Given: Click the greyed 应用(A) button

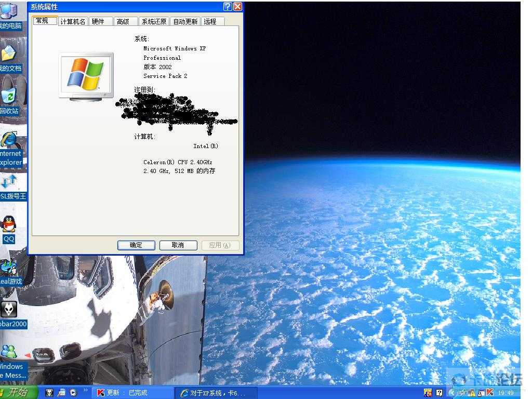Looking at the screenshot, I should pyautogui.click(x=220, y=245).
